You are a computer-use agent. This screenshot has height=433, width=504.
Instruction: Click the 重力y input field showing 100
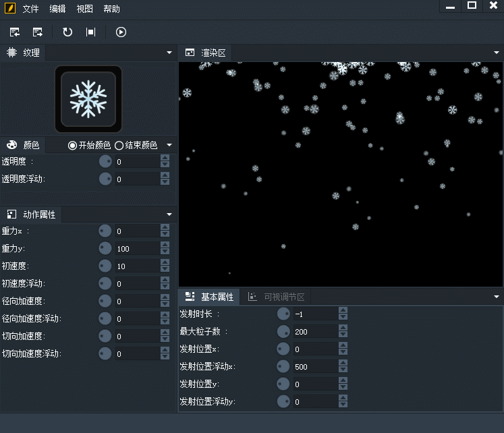point(138,248)
